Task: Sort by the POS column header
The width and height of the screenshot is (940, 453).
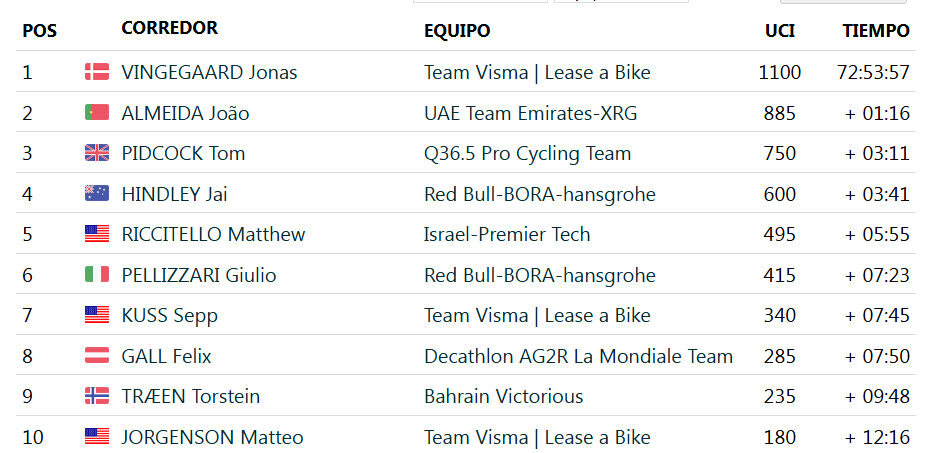Action: [x=40, y=31]
